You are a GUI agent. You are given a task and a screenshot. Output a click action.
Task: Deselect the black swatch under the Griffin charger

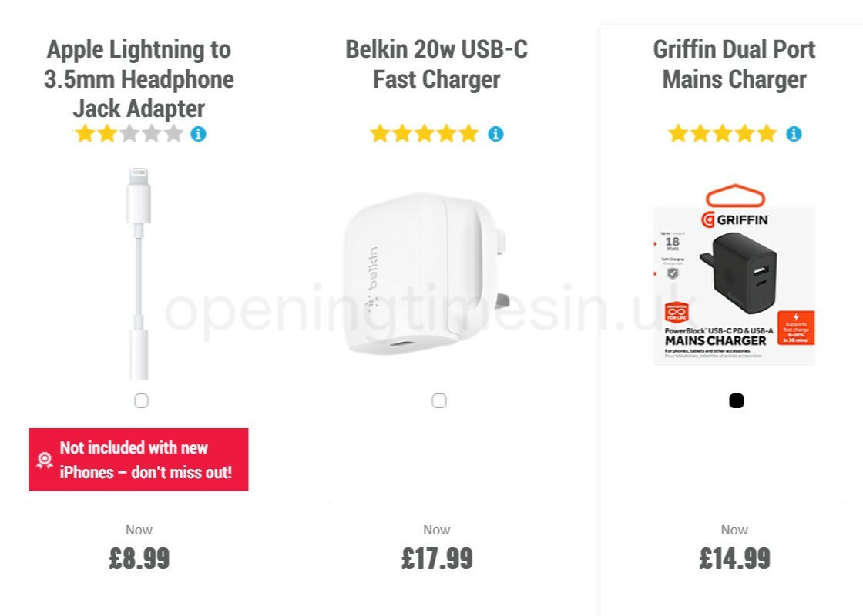pos(737,400)
